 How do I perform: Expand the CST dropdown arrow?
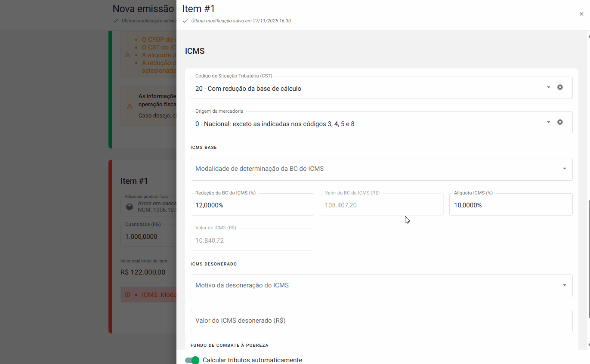(548, 87)
